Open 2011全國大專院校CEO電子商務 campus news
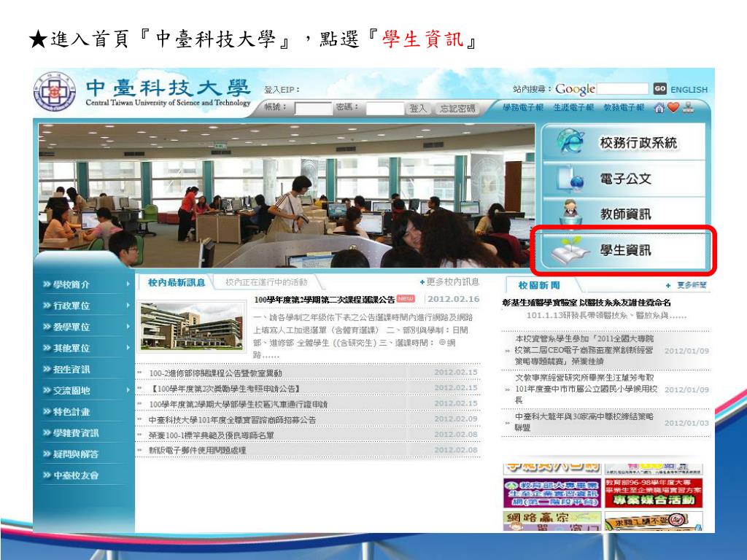The height and width of the screenshot is (560, 747). 584,350
